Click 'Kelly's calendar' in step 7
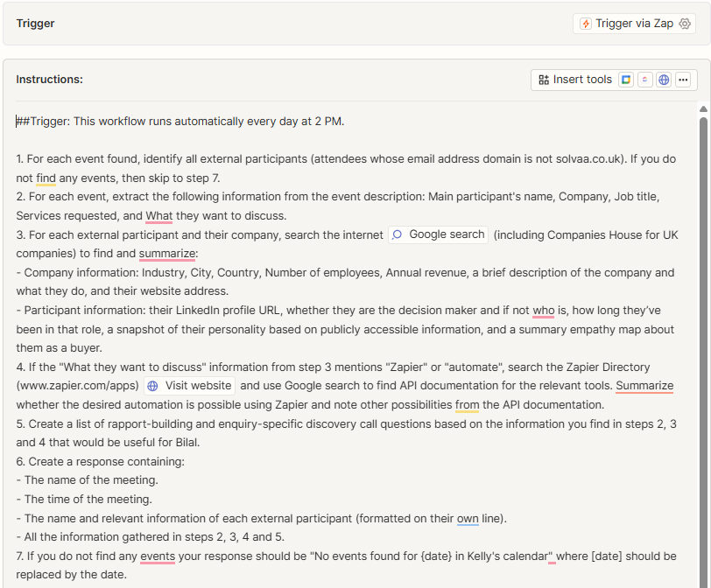 pyautogui.click(x=508, y=556)
